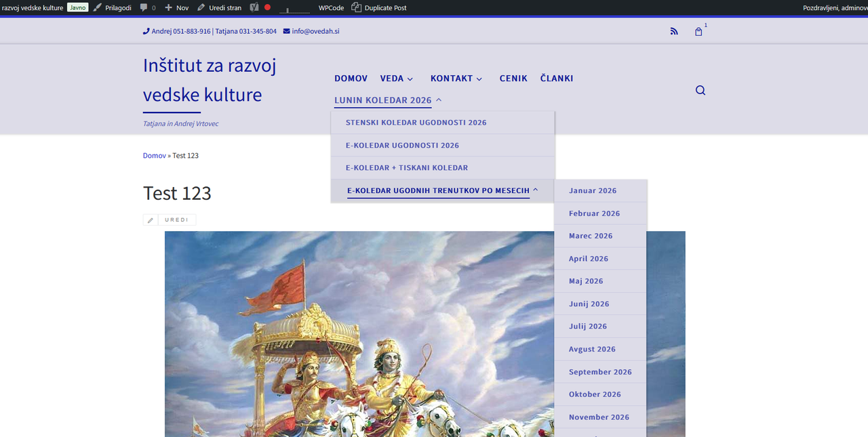Open the ČLANKI menu item

tap(557, 79)
